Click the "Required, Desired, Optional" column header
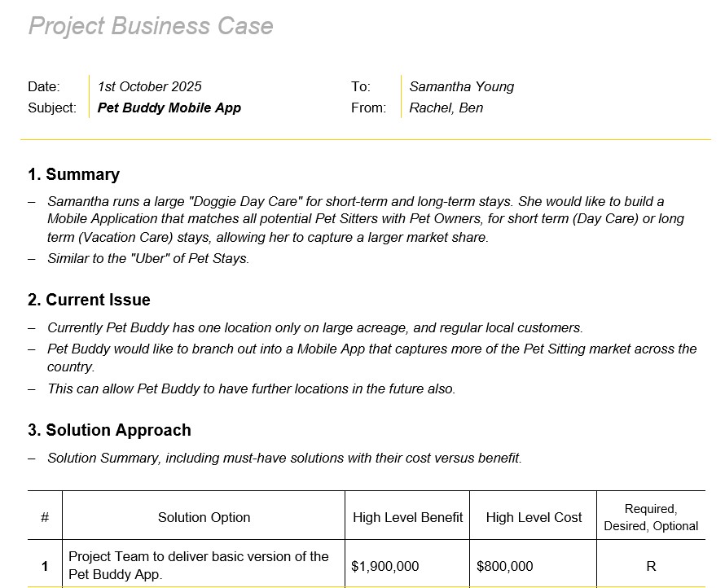This screenshot has height=588, width=725. (x=650, y=517)
